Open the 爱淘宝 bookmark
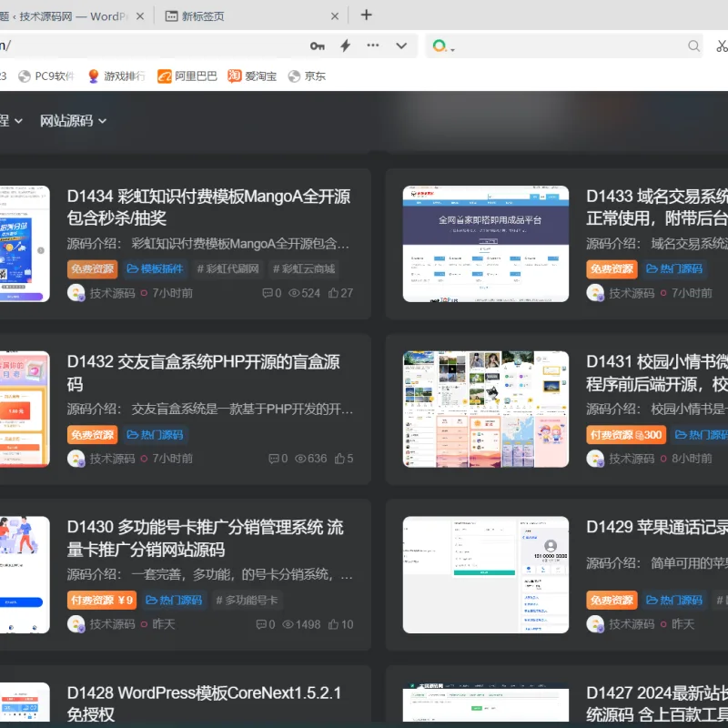This screenshot has width=728, height=728. (252, 76)
